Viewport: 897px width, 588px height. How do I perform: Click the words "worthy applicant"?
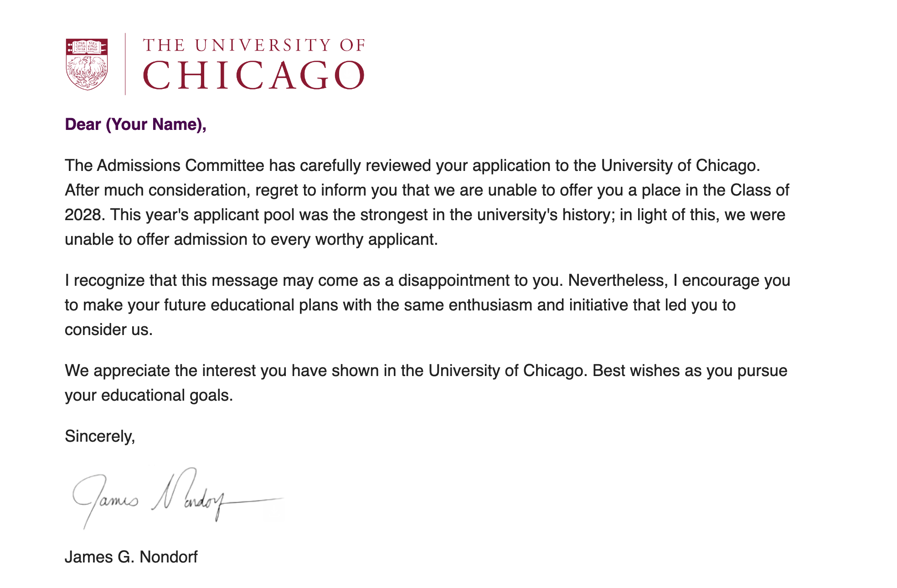[376, 239]
